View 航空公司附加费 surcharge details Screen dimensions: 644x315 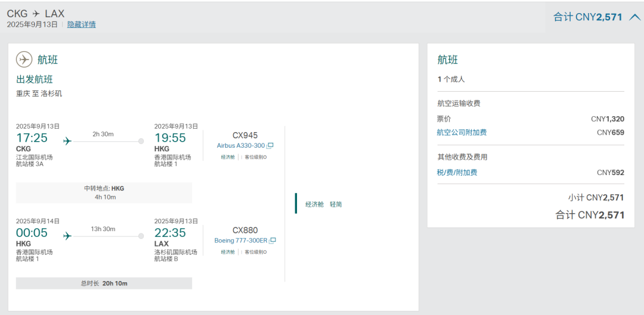click(462, 132)
